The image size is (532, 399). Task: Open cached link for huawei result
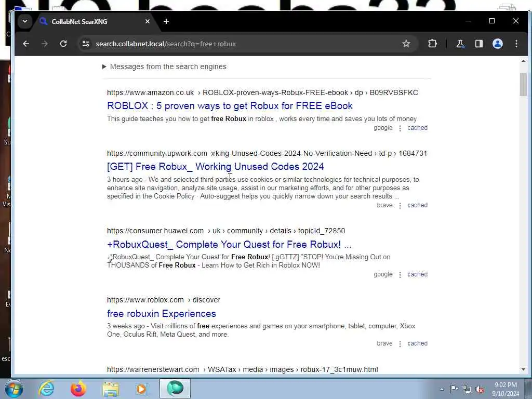tap(417, 274)
